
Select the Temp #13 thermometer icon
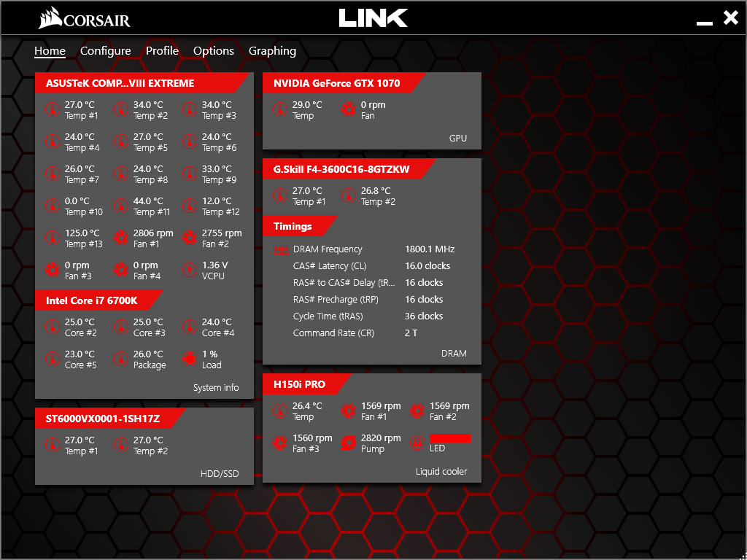(x=53, y=238)
